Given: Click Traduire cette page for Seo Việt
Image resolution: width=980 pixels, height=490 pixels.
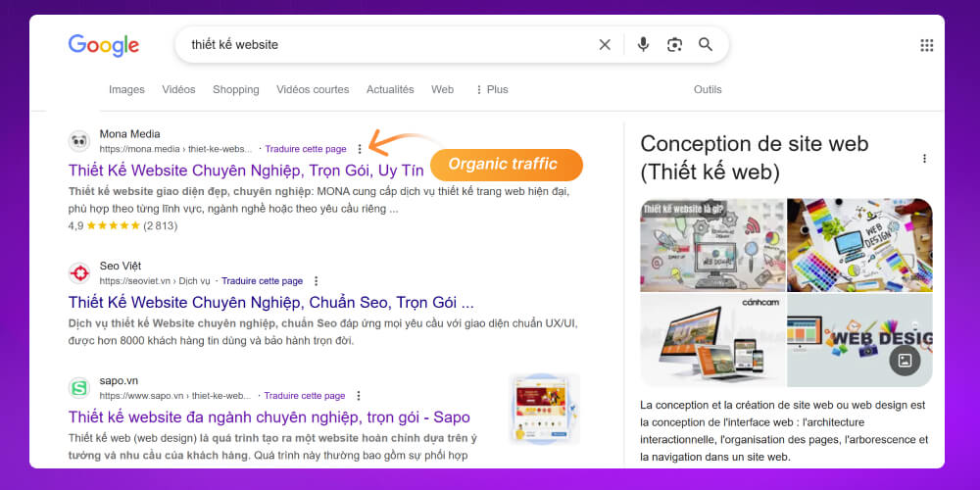Looking at the screenshot, I should tap(262, 281).
